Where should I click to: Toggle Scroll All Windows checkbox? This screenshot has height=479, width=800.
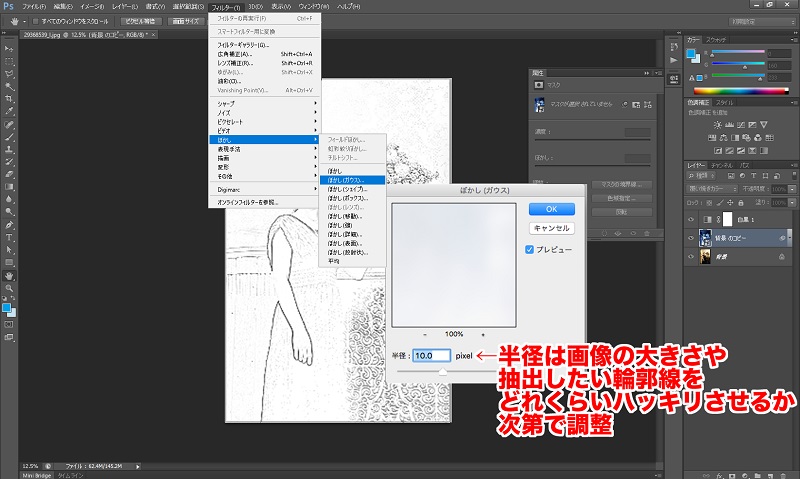click(x=36, y=21)
